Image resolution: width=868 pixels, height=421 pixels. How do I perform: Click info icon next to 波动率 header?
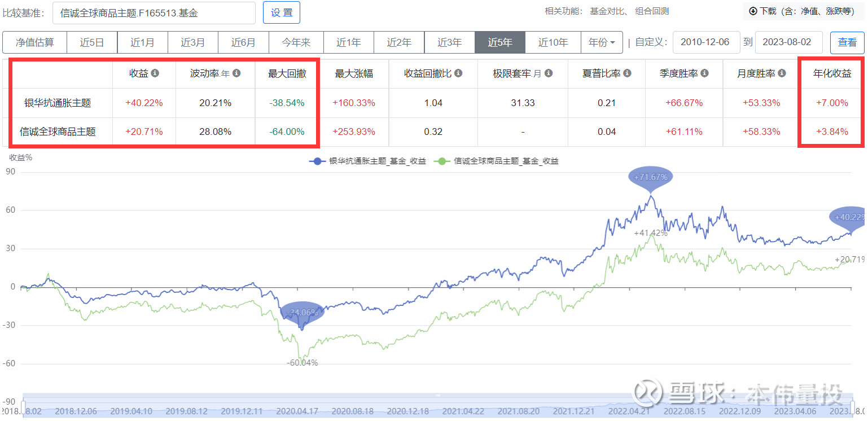(x=236, y=73)
